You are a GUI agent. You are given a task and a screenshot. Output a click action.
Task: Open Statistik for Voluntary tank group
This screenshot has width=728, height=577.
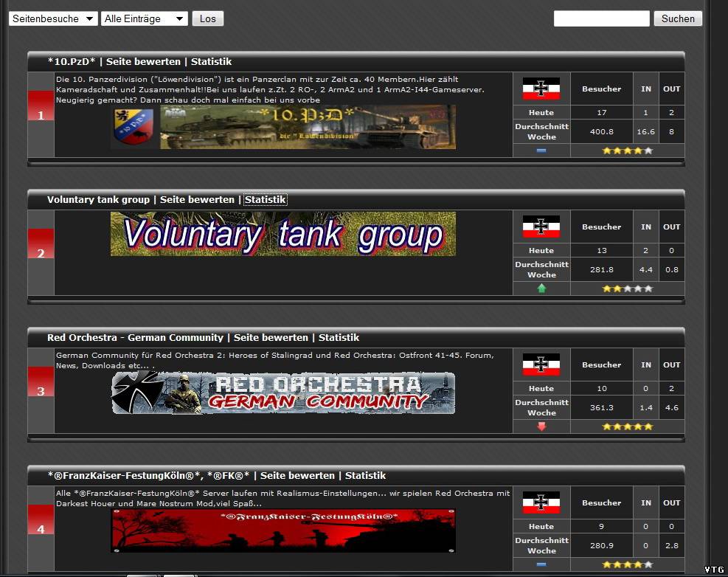pyautogui.click(x=265, y=199)
